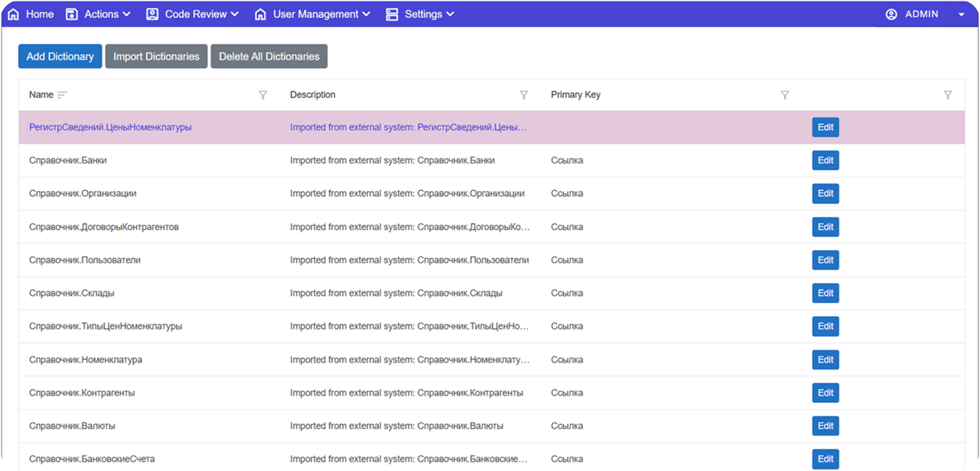Click Edit for Справочник.Банки row
The height and width of the screenshot is (471, 980).
point(825,160)
